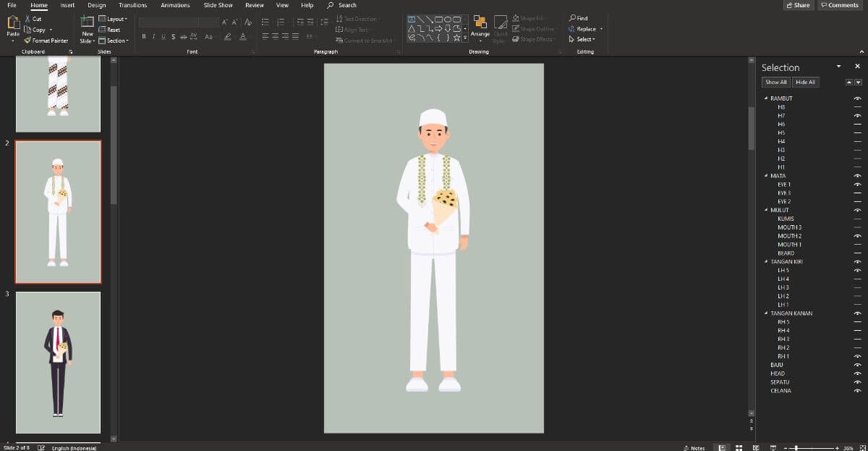Click the Cut scissors icon

pos(27,19)
